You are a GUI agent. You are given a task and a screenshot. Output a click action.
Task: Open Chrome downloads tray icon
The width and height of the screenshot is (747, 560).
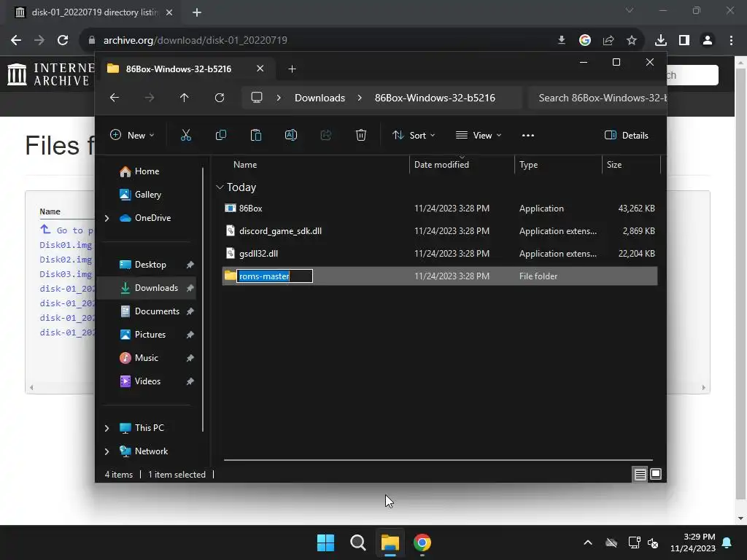coord(661,40)
